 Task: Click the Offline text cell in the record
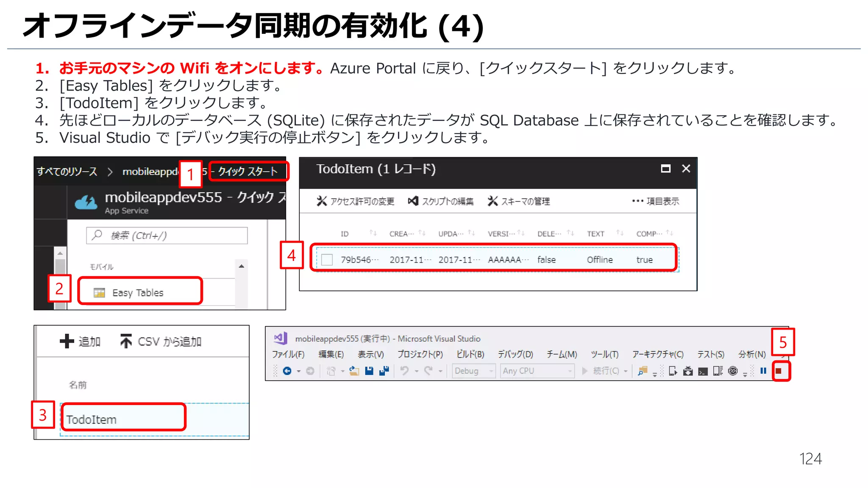click(x=600, y=260)
